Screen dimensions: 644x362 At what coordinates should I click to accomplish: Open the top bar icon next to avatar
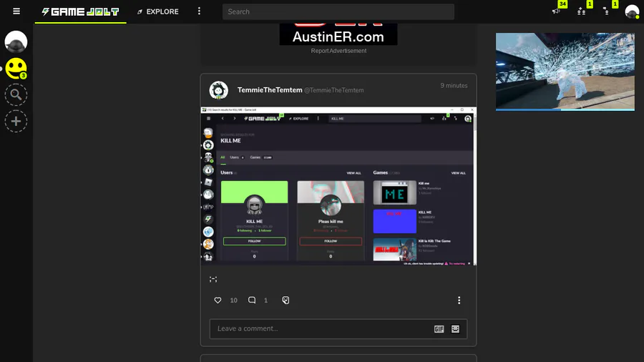(x=606, y=11)
